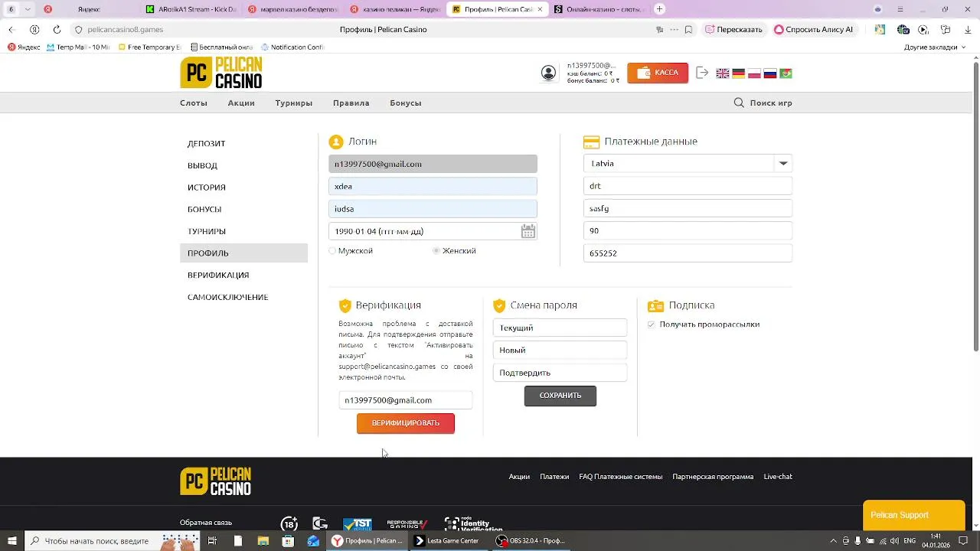The height and width of the screenshot is (551, 980).
Task: Open Microsoft Store from the taskbar
Action: tap(288, 540)
